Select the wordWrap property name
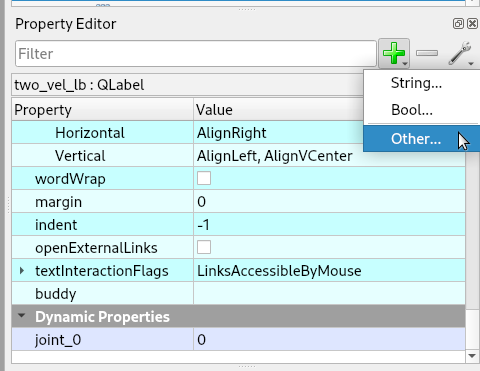This screenshot has width=480, height=371. pyautogui.click(x=70, y=179)
